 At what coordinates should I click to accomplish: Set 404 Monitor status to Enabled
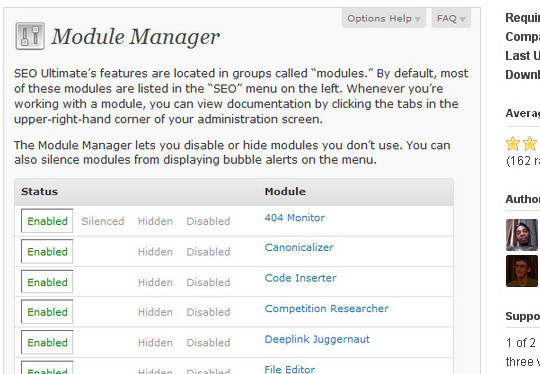47,221
